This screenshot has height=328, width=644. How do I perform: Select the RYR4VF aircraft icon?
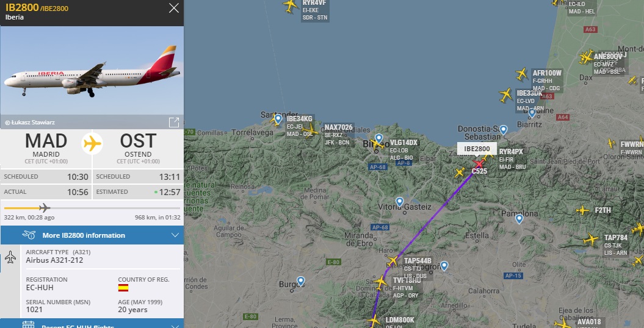pos(291,6)
